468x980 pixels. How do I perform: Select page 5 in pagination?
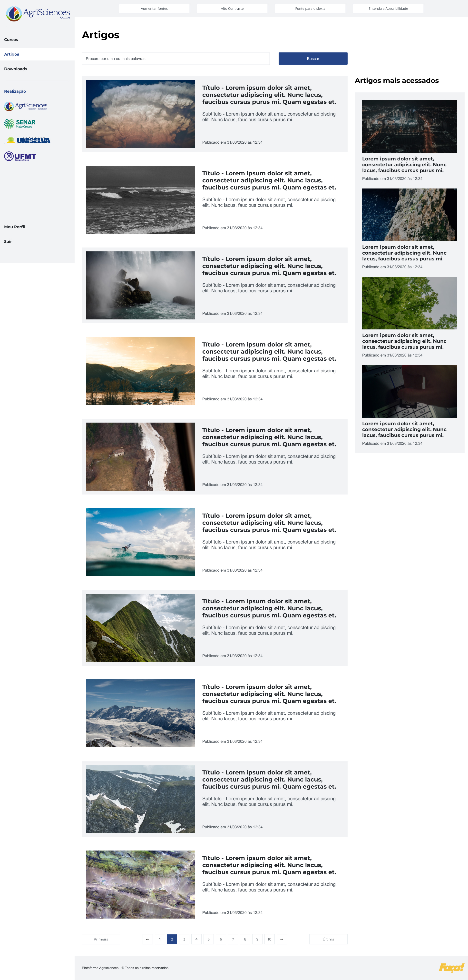coord(208,939)
